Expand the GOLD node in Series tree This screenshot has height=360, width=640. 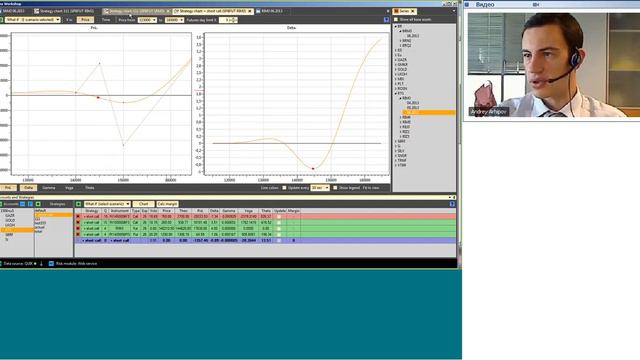pos(396,69)
